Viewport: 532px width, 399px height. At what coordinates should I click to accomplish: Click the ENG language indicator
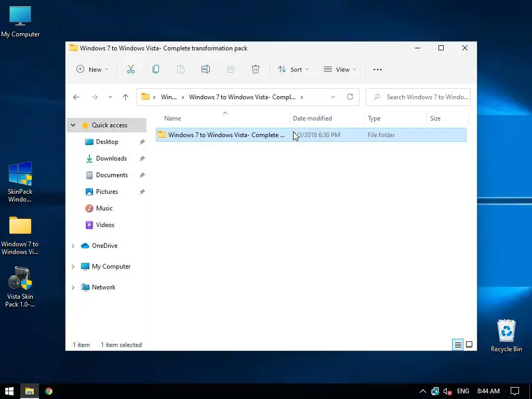(x=463, y=391)
